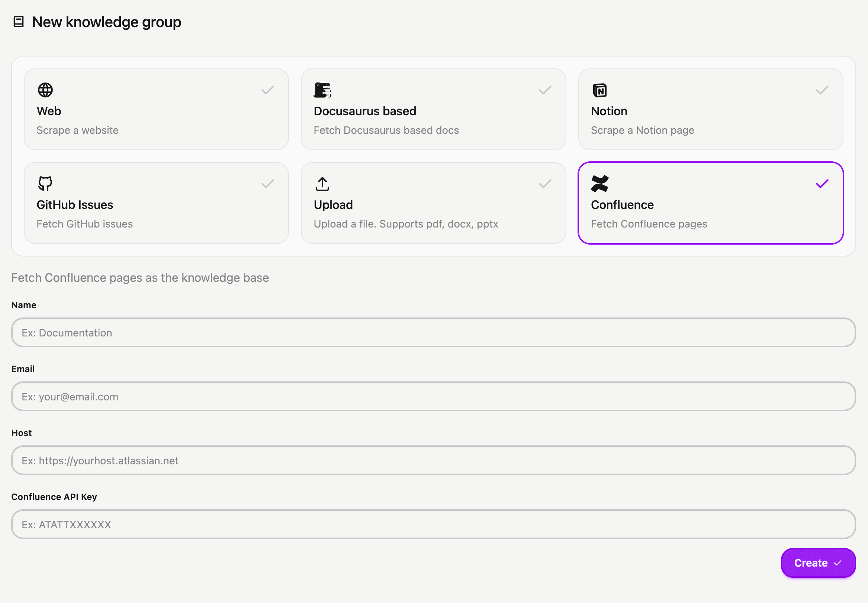Image resolution: width=868 pixels, height=603 pixels.
Task: Choose the Upload source option title
Action: pos(333,205)
